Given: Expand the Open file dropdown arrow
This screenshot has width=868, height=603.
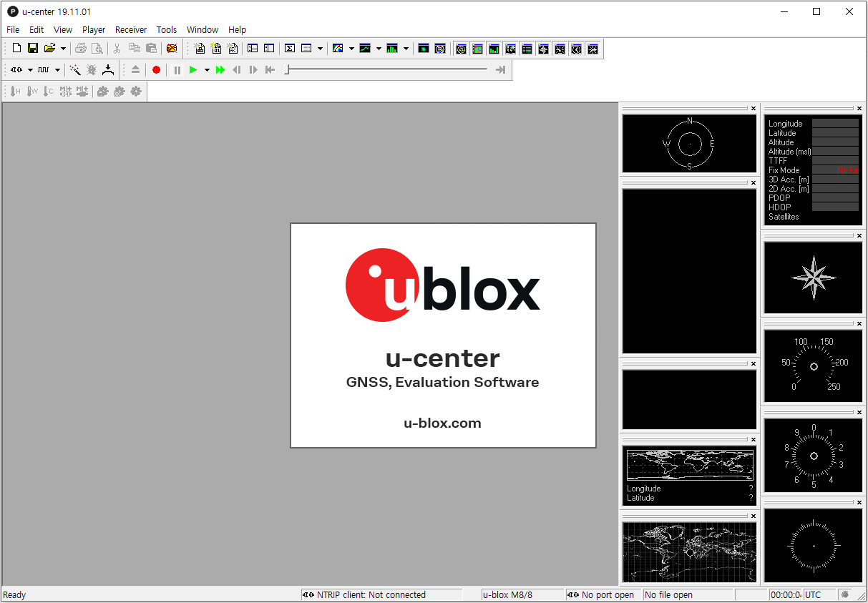Looking at the screenshot, I should click(x=63, y=49).
